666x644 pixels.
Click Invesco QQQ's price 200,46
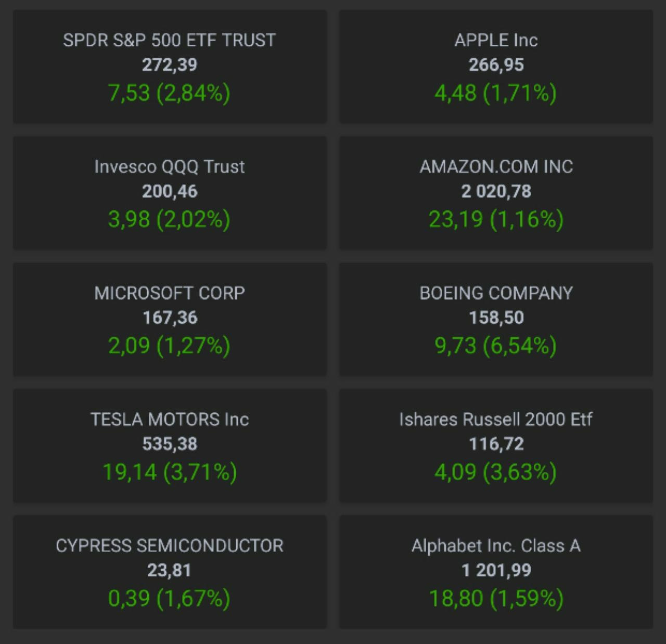click(x=170, y=191)
